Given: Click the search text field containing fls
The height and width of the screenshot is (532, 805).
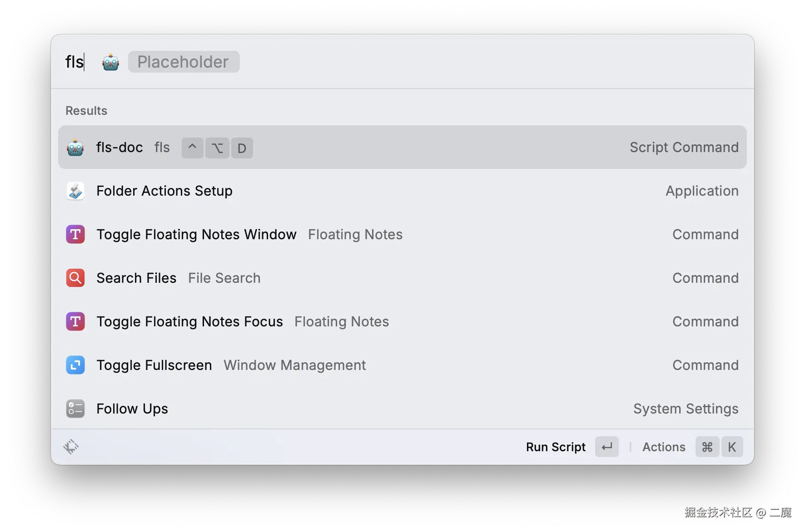Looking at the screenshot, I should pyautogui.click(x=75, y=62).
